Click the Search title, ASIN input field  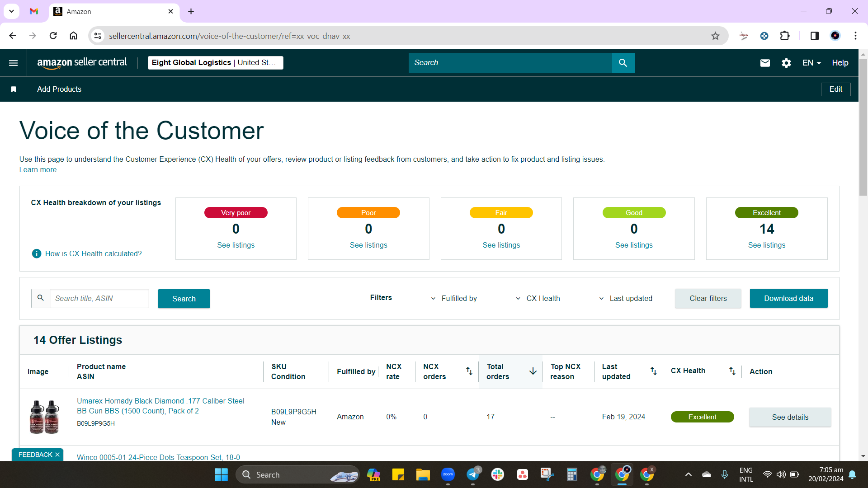(99, 298)
